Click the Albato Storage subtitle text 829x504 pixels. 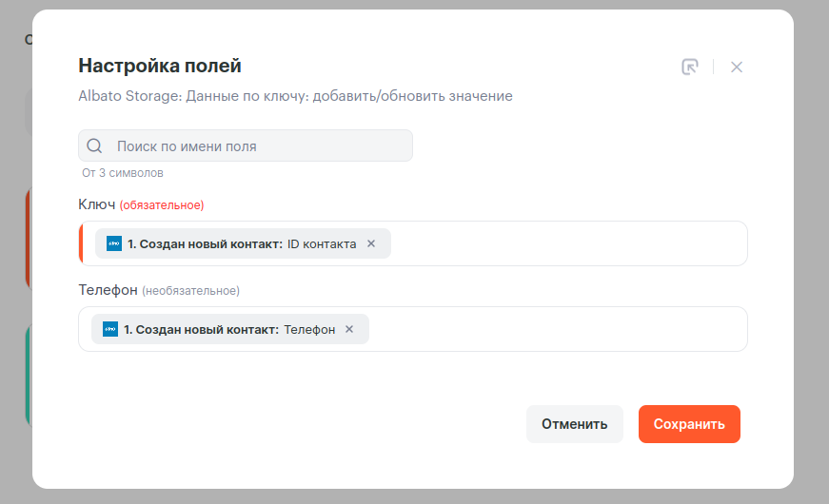coord(295,96)
